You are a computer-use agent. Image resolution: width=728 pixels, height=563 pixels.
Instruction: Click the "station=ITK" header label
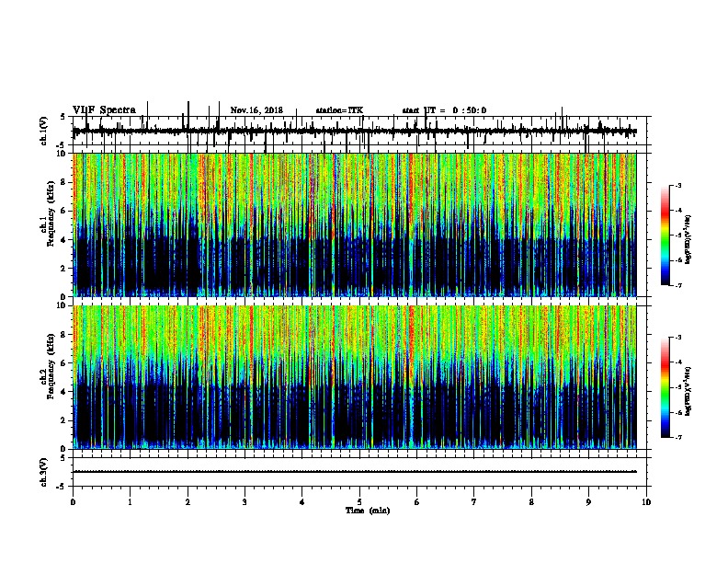339,110
